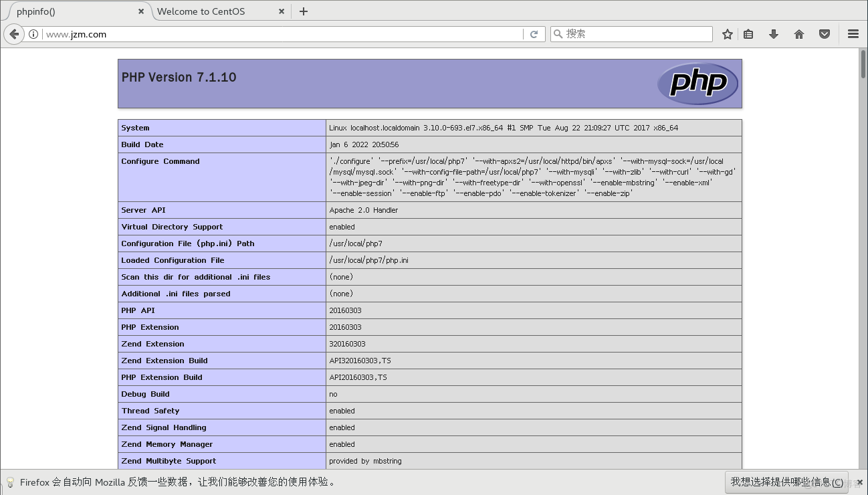868x495 pixels.
Task: Select the Debug Build label
Action: (x=145, y=394)
